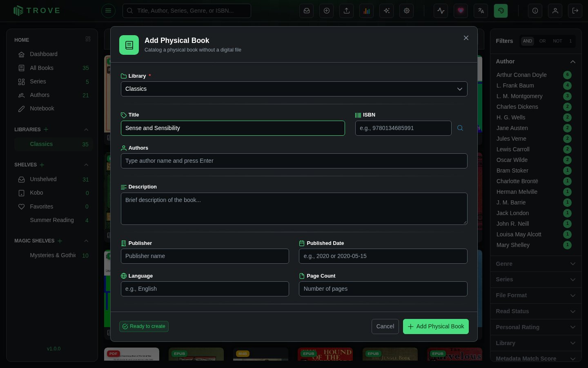The width and height of the screenshot is (588, 368).
Task: Focus the Authors input field
Action: pyautogui.click(x=294, y=161)
